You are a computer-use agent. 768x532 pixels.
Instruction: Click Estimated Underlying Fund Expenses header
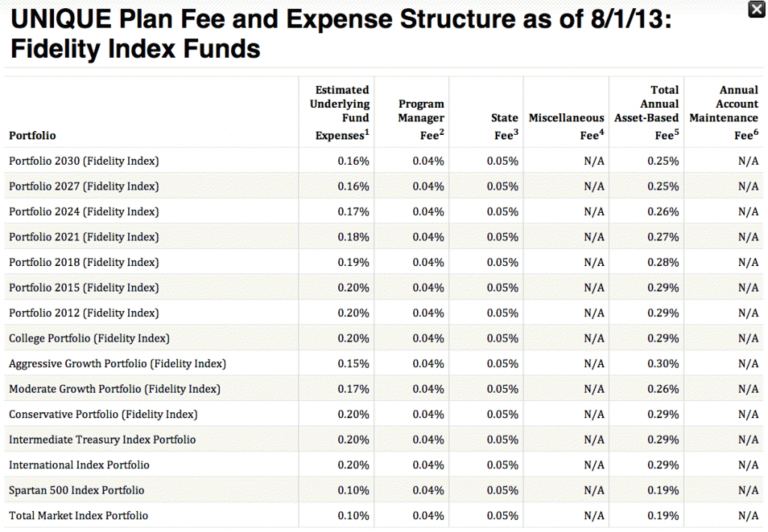click(x=340, y=112)
